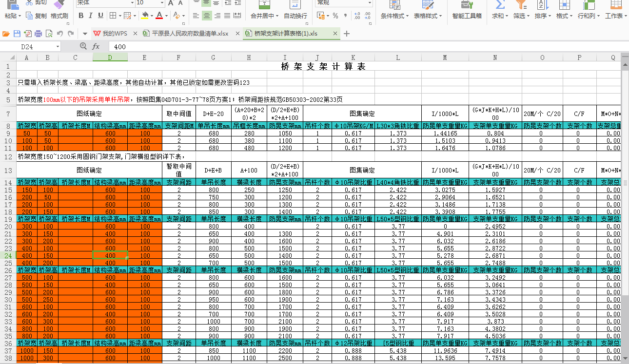Toggle Italic formatting
The image size is (629, 364).
click(x=90, y=16)
